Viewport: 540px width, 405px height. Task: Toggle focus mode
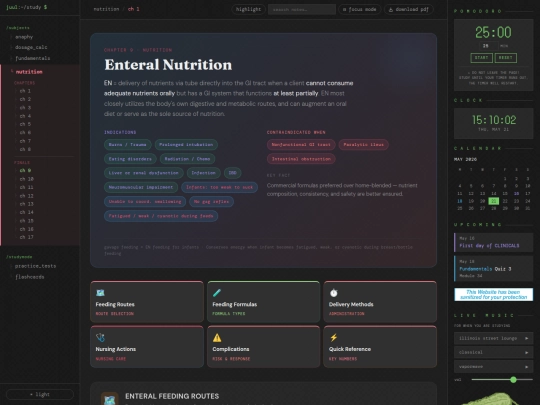(360, 9)
